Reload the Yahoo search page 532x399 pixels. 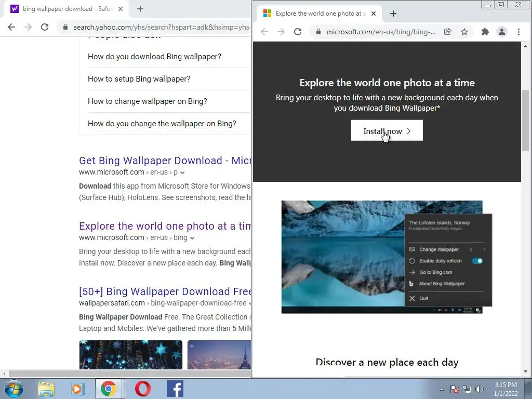click(45, 27)
